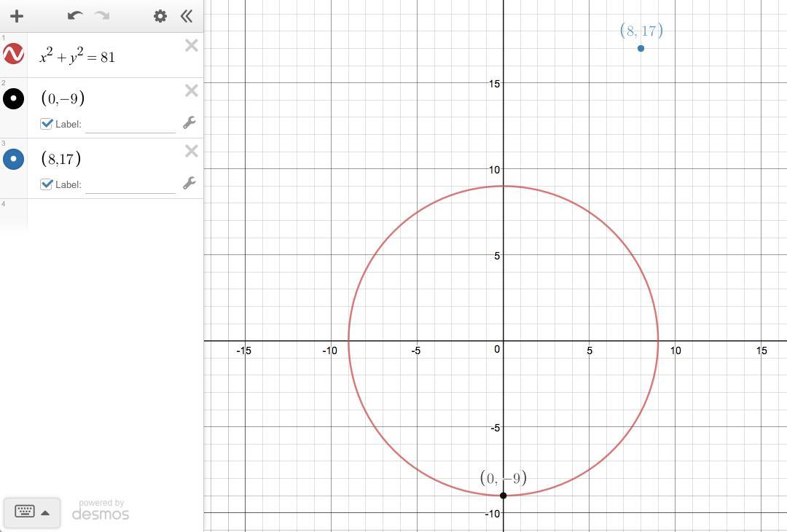Expand keyboard panel using up arrow

click(45, 513)
